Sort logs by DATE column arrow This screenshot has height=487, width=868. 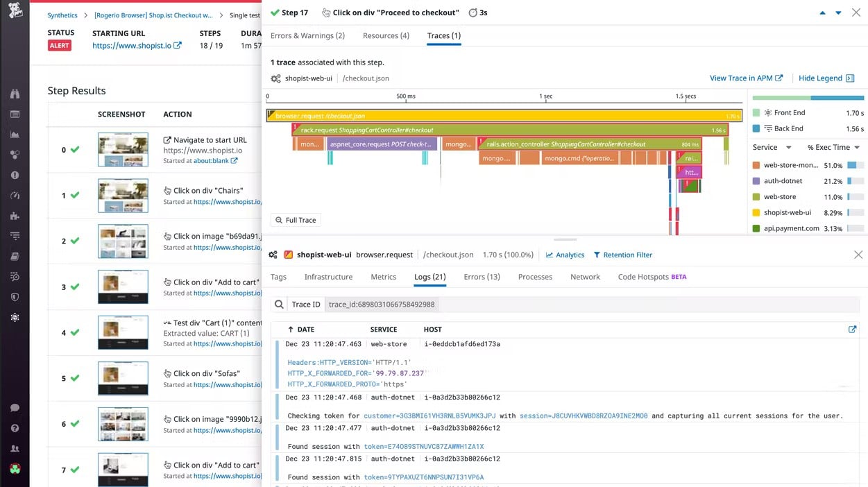click(290, 330)
